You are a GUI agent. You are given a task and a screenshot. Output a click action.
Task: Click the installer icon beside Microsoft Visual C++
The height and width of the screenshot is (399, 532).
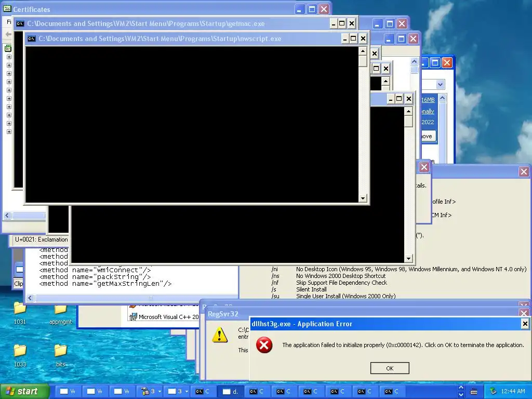click(132, 316)
